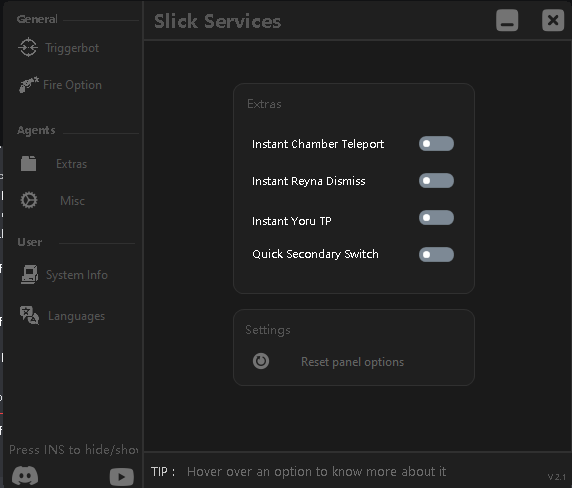Click the 'Press INS to hide/show' hint

74,450
